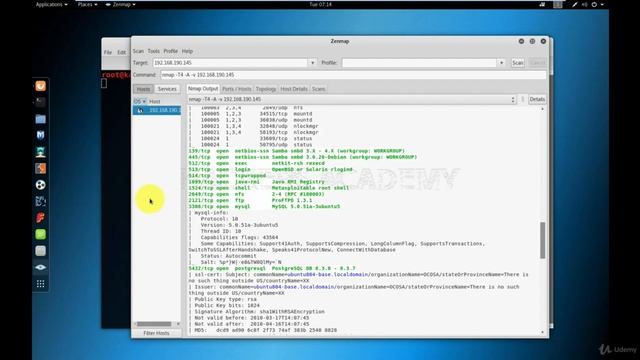Click the Scan button
Viewport: 640px width, 360px height.
pyautogui.click(x=518, y=63)
